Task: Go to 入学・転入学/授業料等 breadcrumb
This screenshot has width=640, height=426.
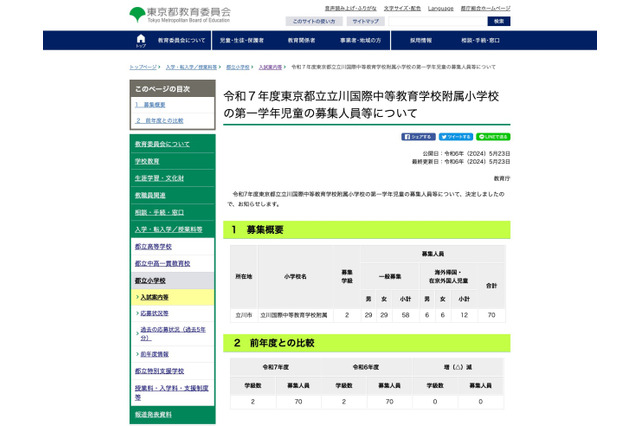Action: click(191, 67)
